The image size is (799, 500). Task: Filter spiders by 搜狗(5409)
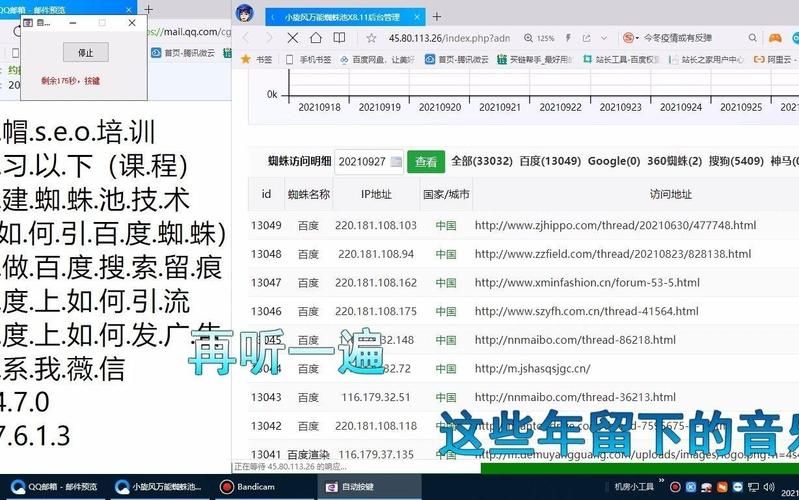pyautogui.click(x=736, y=161)
